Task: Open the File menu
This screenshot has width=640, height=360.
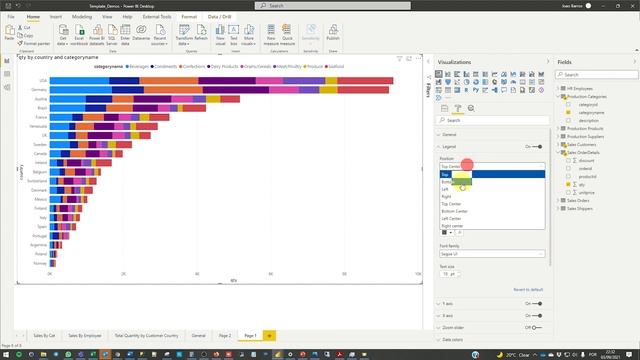Action: pos(11,17)
